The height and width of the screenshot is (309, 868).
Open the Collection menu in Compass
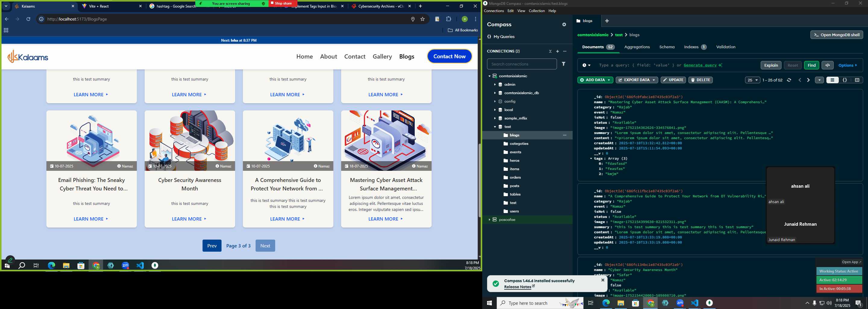click(x=536, y=11)
